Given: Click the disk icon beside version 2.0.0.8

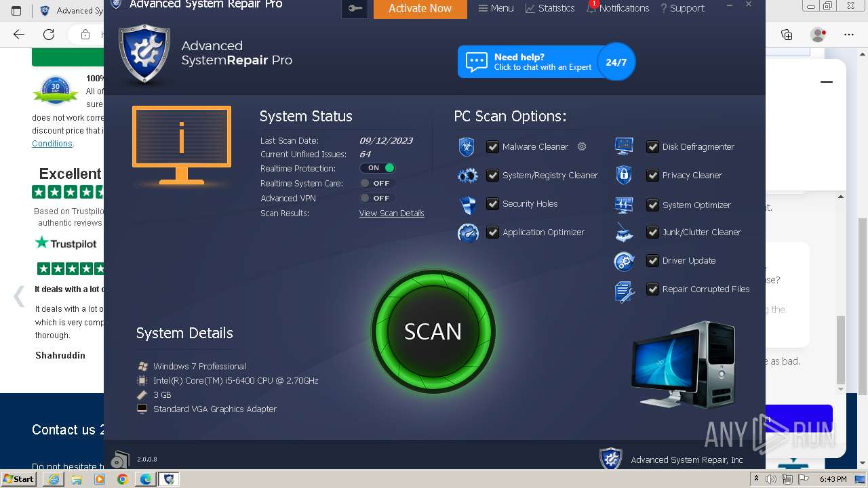Looking at the screenshot, I should coord(120,459).
